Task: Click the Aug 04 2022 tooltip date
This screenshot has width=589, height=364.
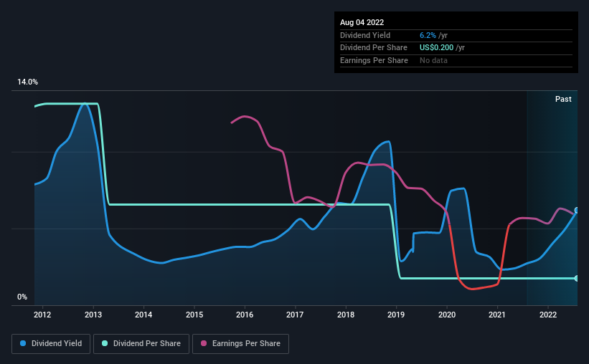Action: coord(362,22)
